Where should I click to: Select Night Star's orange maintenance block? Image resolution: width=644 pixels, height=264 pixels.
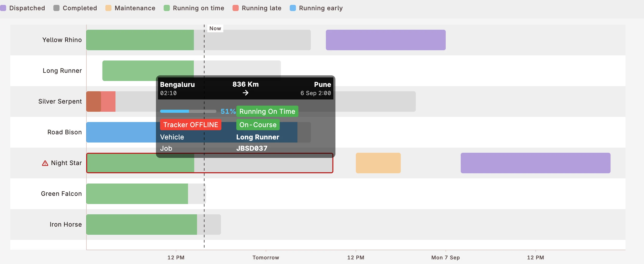point(378,163)
